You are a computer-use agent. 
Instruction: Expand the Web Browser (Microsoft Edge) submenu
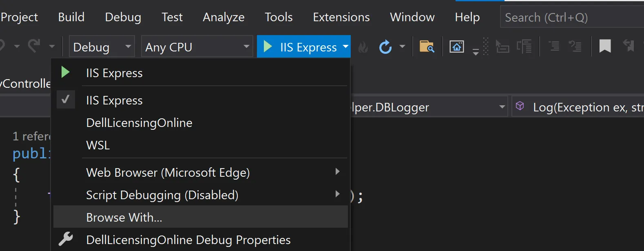[x=168, y=173]
